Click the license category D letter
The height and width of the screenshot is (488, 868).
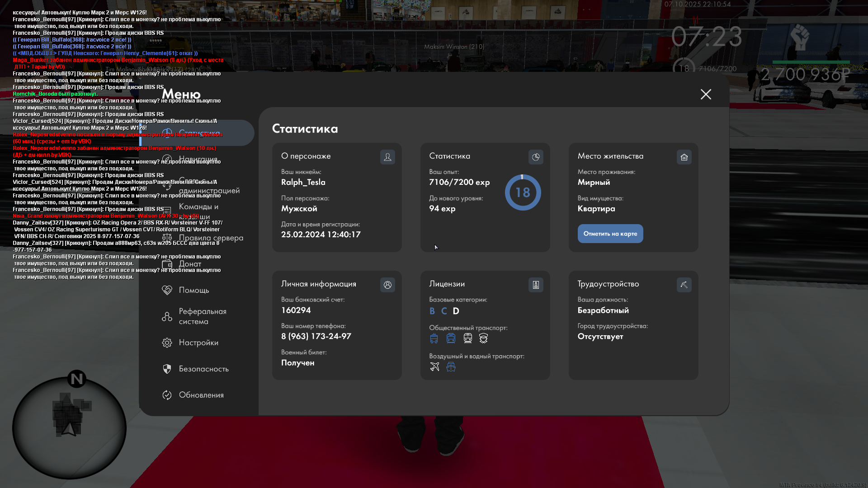pos(456,311)
